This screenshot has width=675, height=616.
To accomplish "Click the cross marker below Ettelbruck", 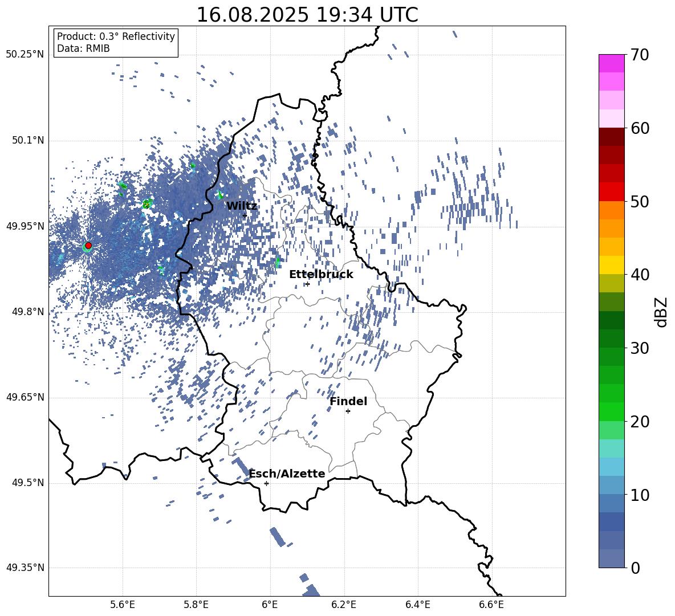I will tap(307, 284).
